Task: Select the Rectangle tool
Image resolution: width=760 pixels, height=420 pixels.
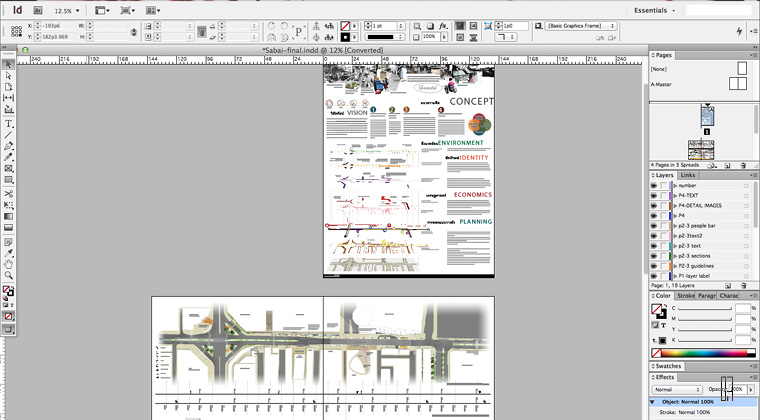Action: (x=8, y=179)
